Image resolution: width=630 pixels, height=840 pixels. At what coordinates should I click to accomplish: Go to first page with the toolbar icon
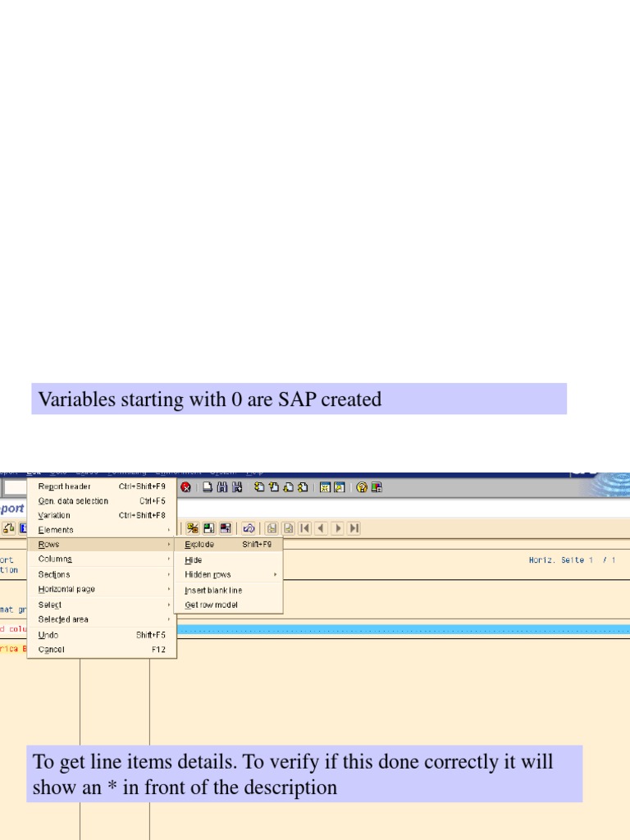(259, 487)
